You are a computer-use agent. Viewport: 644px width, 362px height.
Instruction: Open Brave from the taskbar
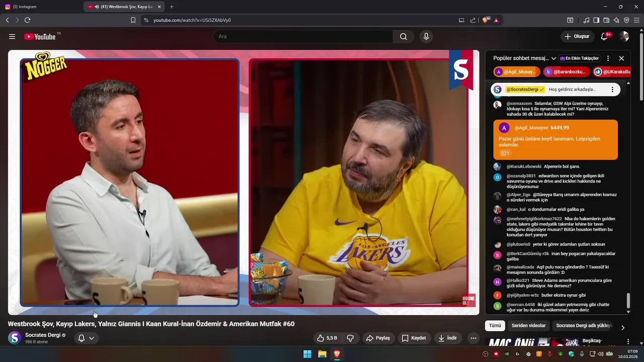point(337,354)
